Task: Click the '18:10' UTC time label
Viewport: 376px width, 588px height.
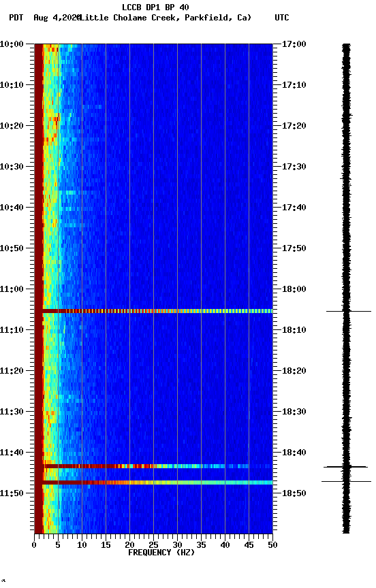Action: click(294, 330)
